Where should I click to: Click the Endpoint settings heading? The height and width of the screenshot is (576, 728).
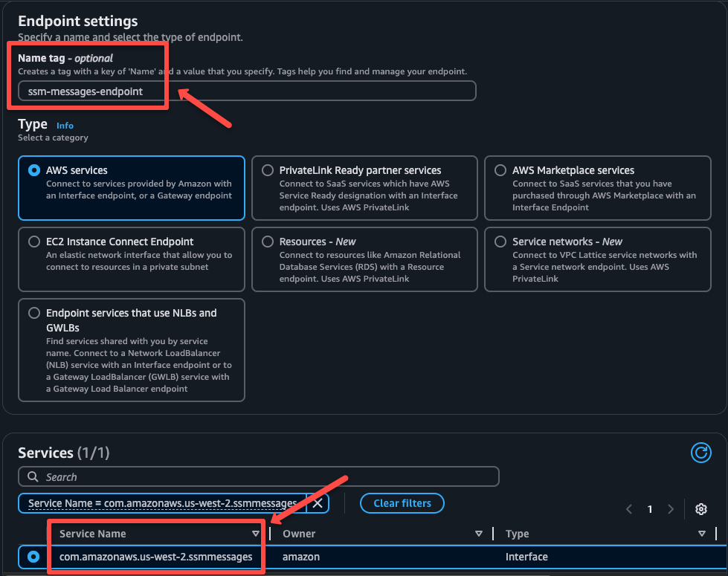(77, 21)
